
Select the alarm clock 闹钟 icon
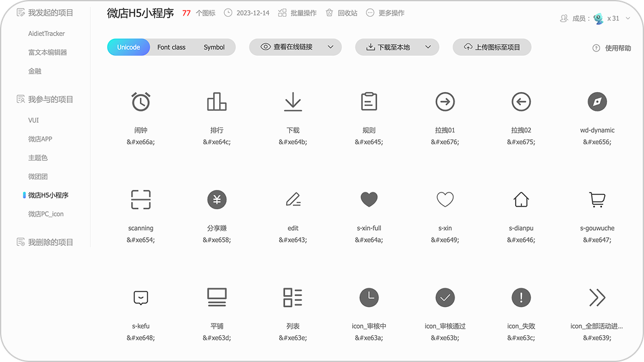[141, 101]
